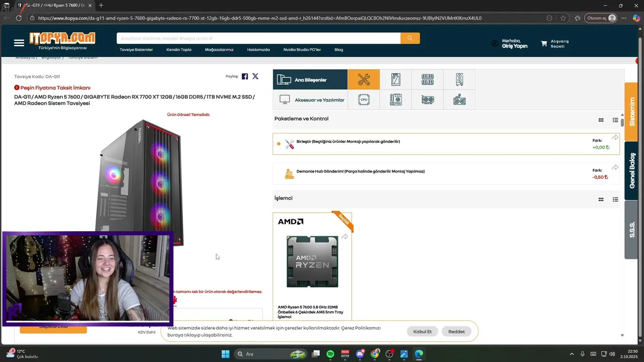Screen dimensions: 644x362
Task: Select the graphics card category icon
Action: pos(428,100)
